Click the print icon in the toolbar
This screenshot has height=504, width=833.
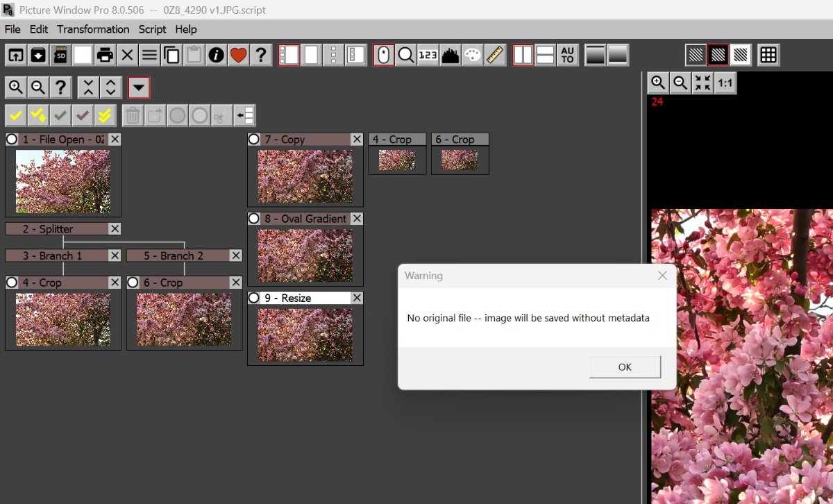click(105, 56)
